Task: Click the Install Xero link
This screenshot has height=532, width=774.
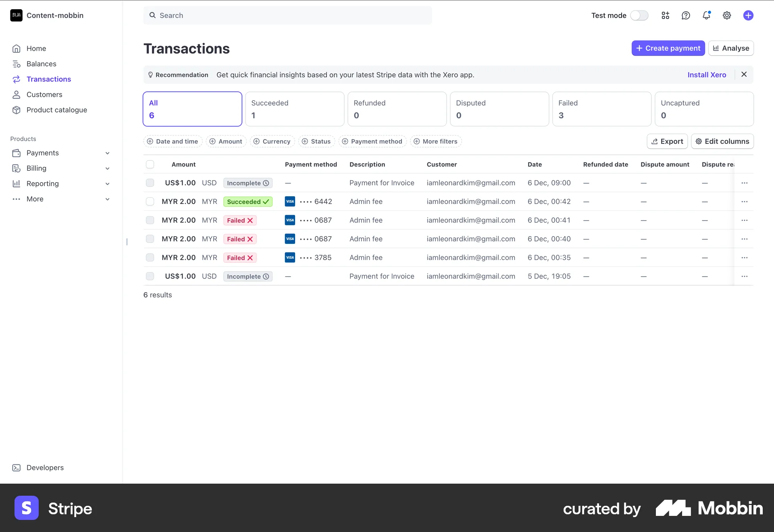Action: (707, 75)
